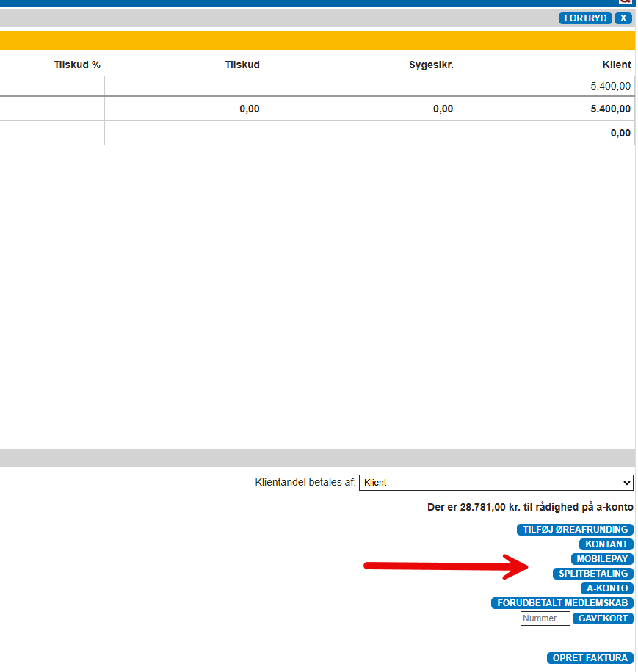This screenshot has width=638, height=672.
Task: Choose KONTANT as payment method
Action: 606,544
